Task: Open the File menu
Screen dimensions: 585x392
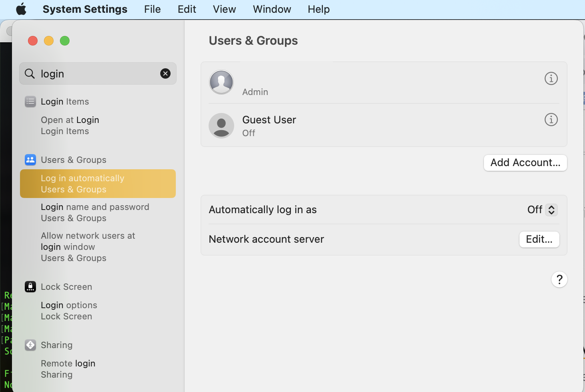Action: point(152,9)
